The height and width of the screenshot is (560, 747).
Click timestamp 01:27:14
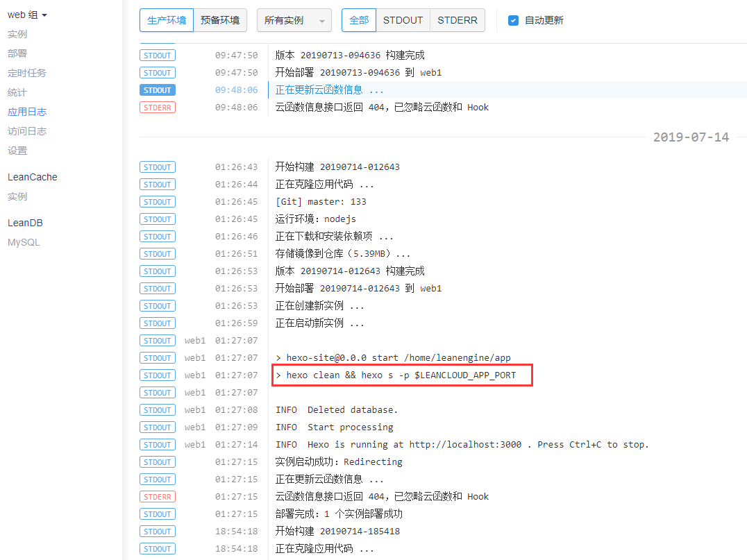coord(236,444)
